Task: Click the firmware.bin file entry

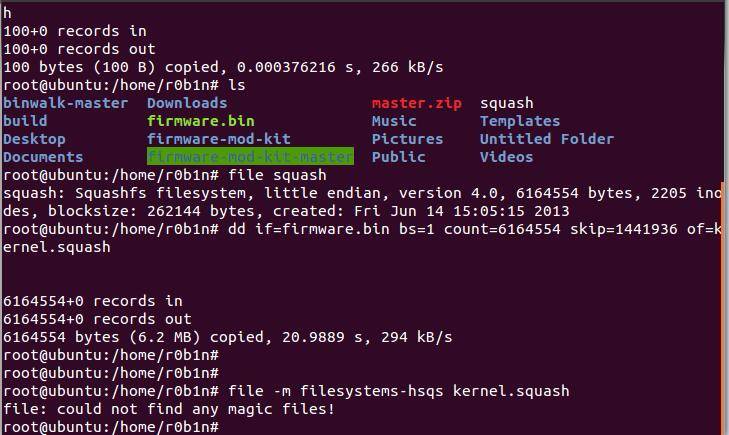Action: point(200,121)
